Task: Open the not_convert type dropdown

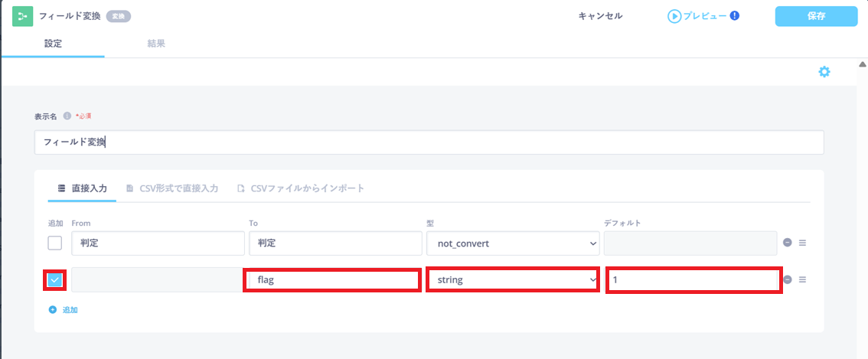Action: [x=513, y=243]
